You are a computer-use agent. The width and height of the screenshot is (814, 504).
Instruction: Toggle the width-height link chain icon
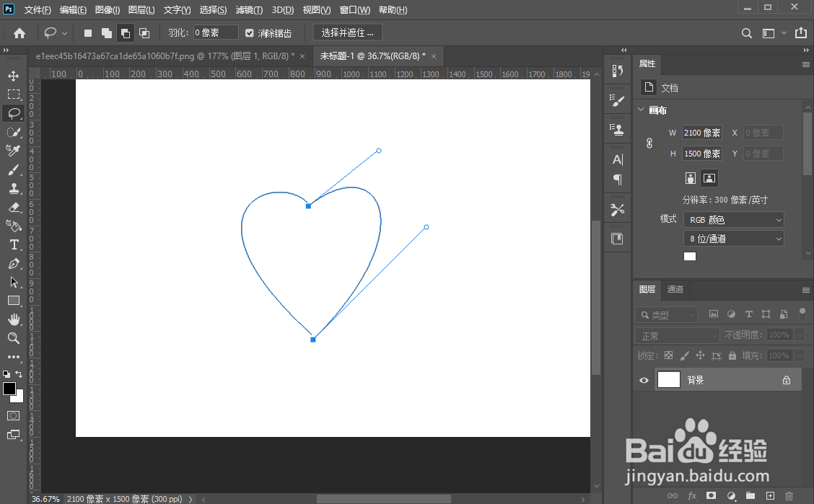pyautogui.click(x=649, y=143)
